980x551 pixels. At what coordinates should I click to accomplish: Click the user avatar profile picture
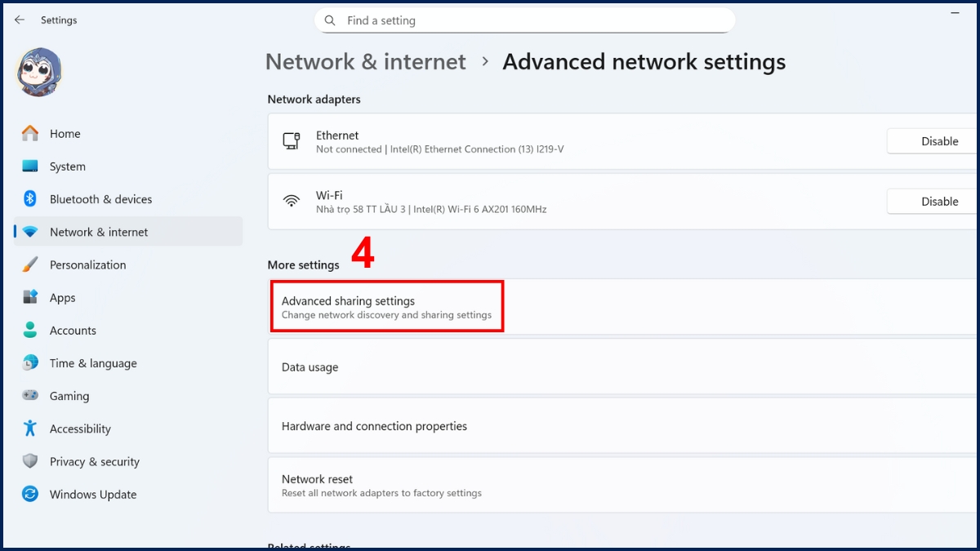pyautogui.click(x=38, y=72)
